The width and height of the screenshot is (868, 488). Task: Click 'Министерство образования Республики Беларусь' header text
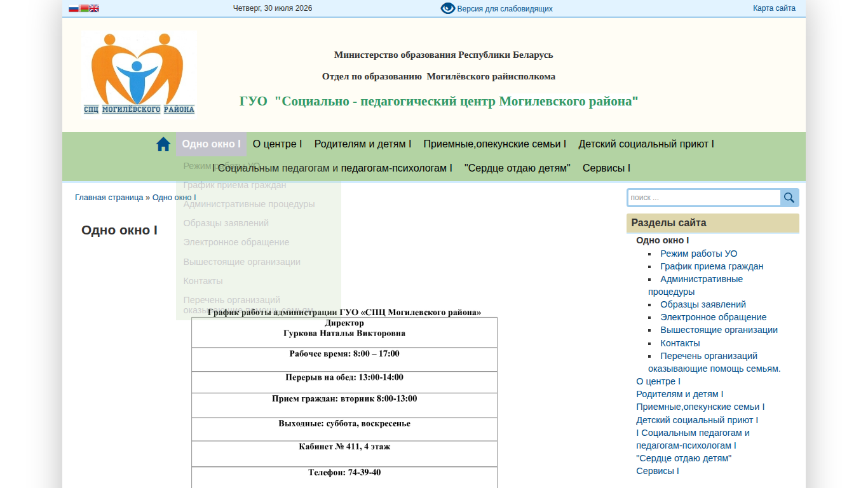[x=444, y=55]
